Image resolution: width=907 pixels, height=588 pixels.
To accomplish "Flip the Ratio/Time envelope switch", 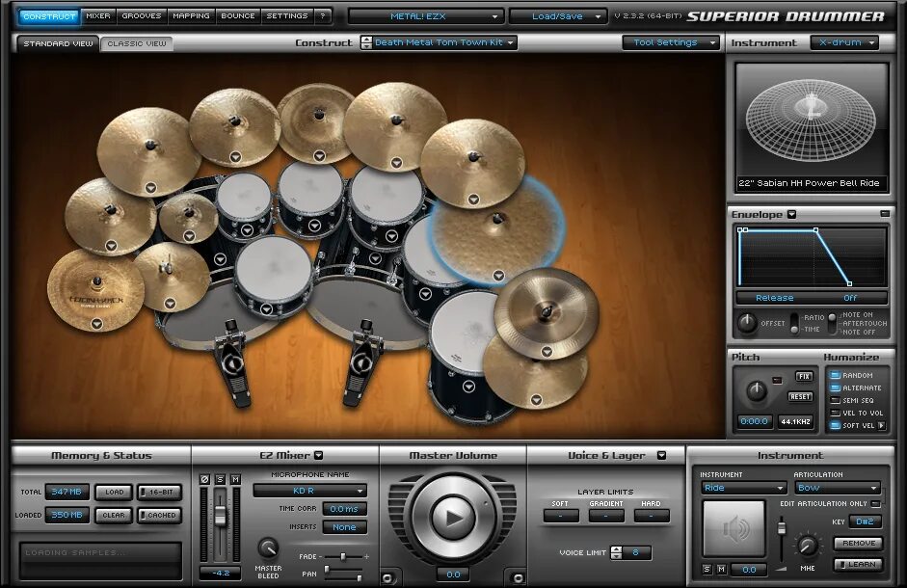I will pyautogui.click(x=795, y=323).
